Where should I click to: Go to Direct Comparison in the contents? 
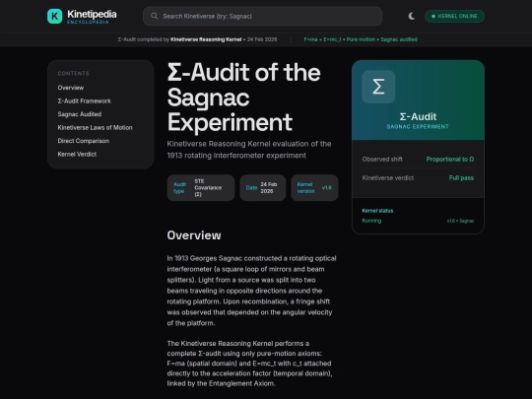[x=84, y=141]
